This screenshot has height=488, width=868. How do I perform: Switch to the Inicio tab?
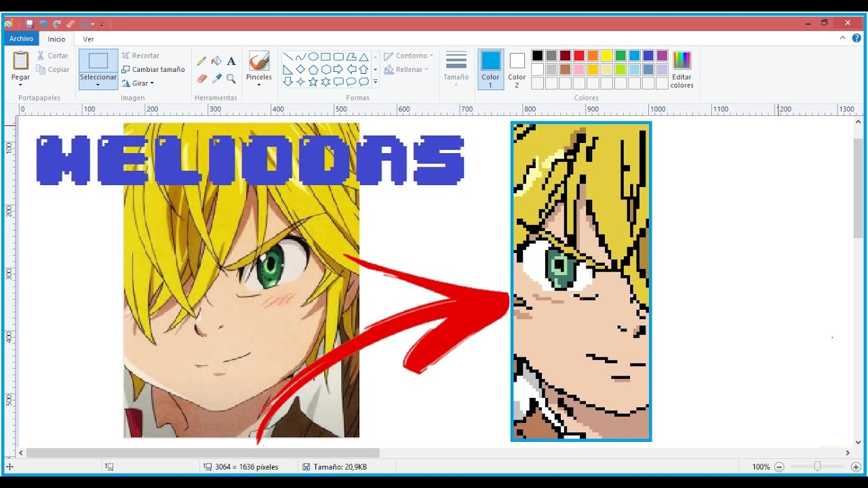pyautogui.click(x=56, y=39)
